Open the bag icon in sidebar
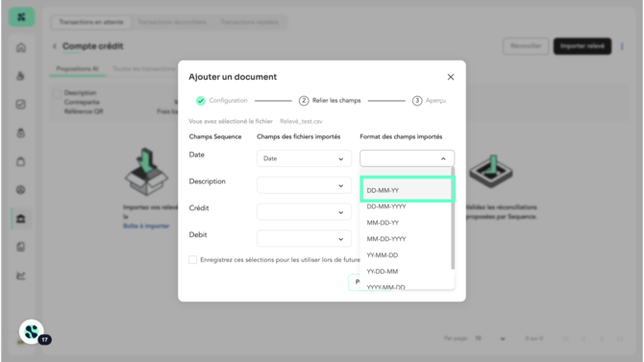The image size is (644, 362). coord(21,161)
